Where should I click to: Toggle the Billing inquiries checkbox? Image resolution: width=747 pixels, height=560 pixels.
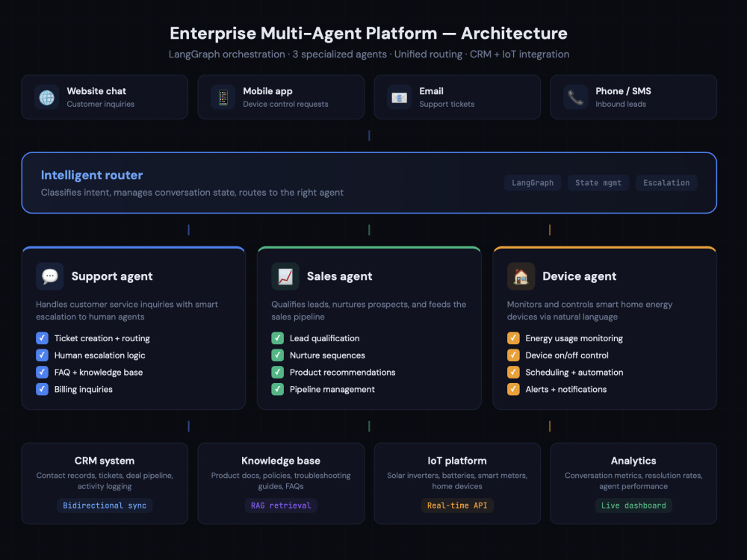pos(42,389)
